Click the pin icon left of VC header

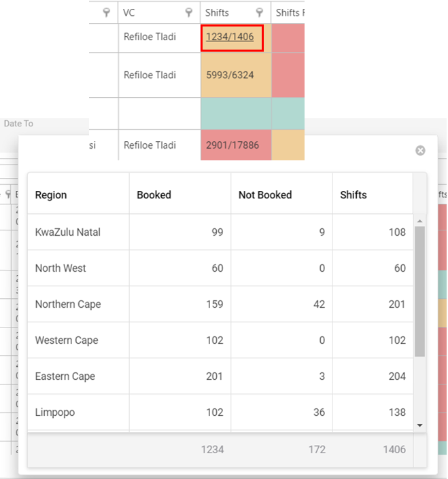point(106,12)
